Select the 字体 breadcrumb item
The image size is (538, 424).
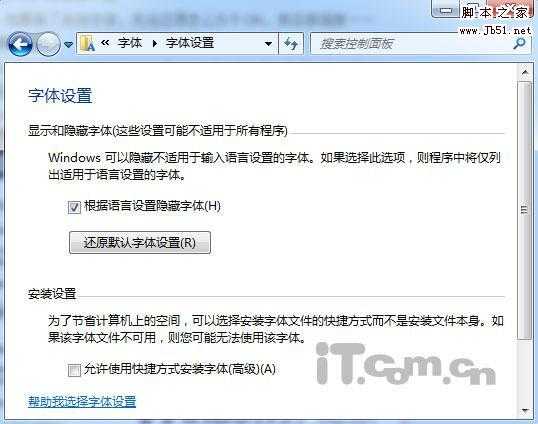(129, 43)
